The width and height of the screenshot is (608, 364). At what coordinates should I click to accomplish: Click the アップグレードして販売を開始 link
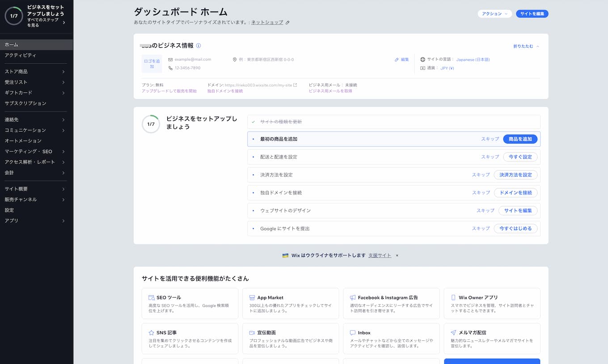pos(169,91)
